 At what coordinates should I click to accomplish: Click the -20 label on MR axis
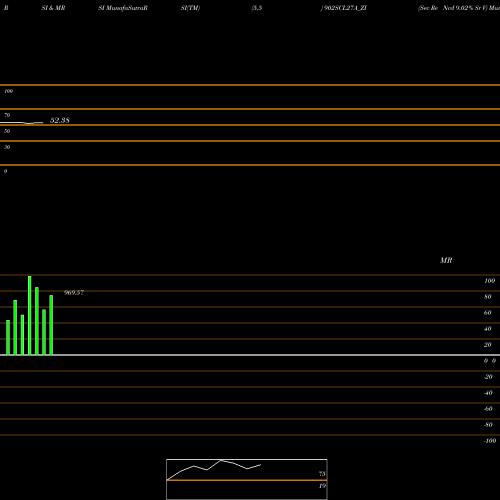(x=488, y=377)
